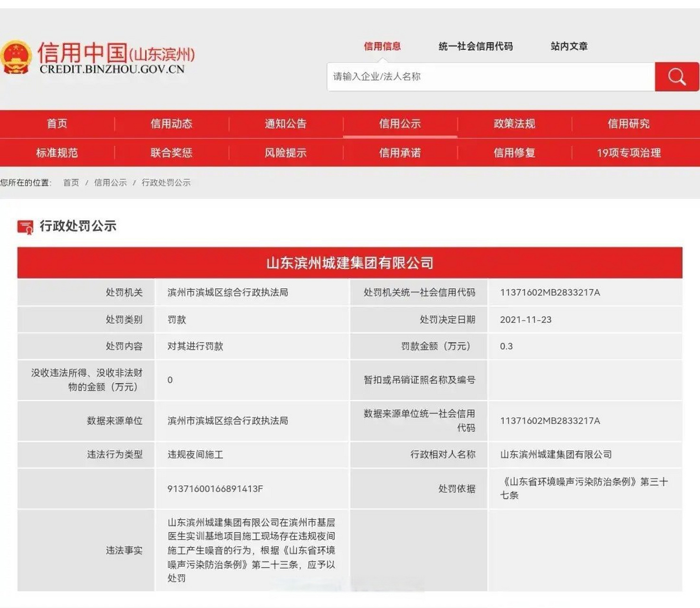Click the 违法事实 description paragraph
This screenshot has width=700, height=608.
point(252,551)
